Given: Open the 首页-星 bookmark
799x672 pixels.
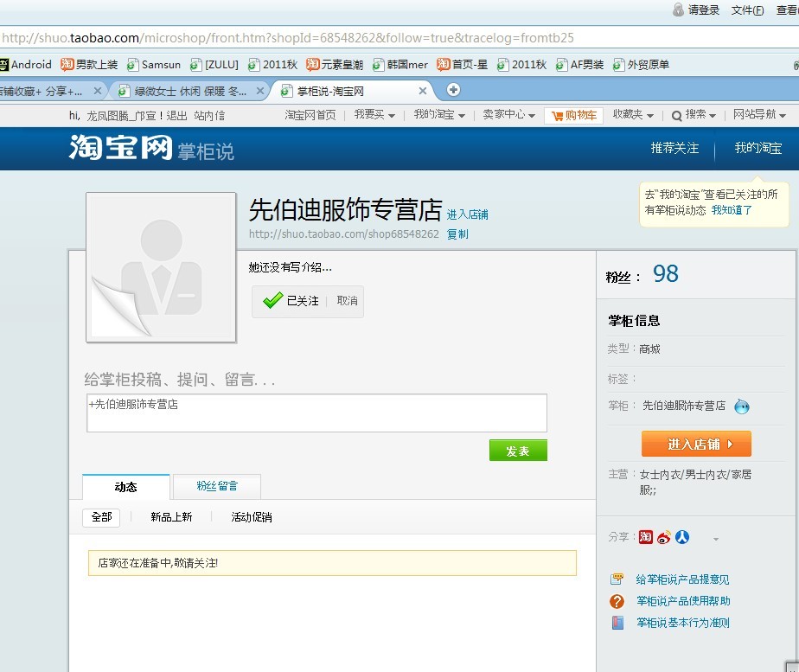Looking at the screenshot, I should tap(462, 65).
